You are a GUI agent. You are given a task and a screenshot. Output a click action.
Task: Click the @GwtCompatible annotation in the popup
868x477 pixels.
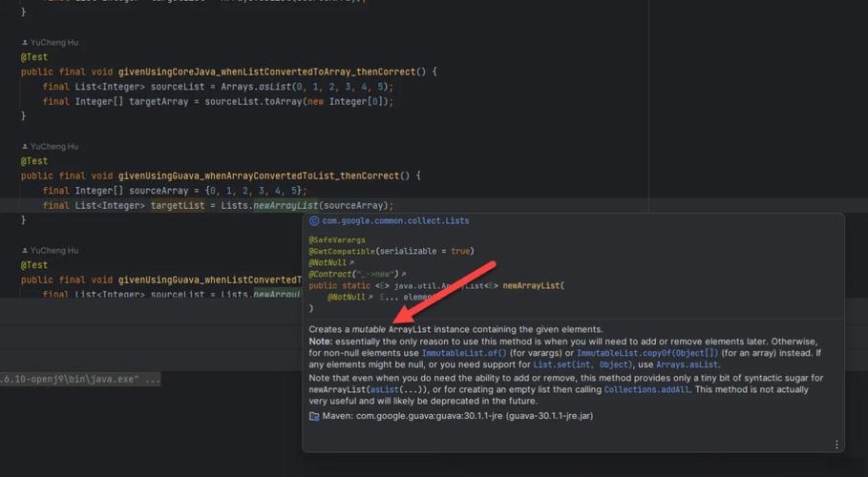(342, 251)
